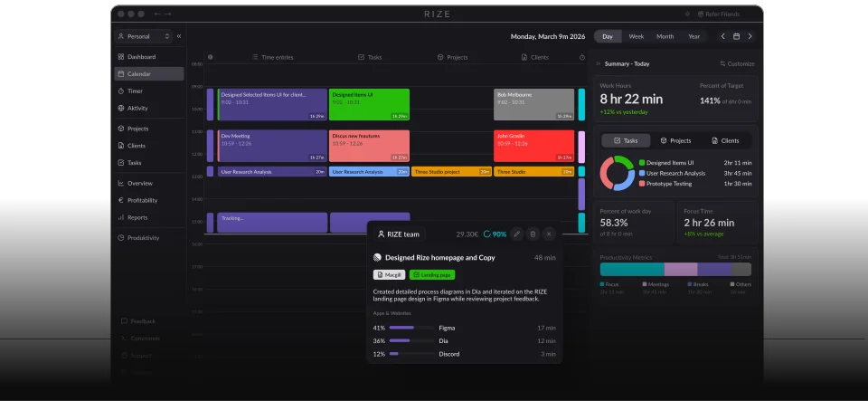Click the info icon left of Time entries
868x401 pixels.
pos(211,57)
